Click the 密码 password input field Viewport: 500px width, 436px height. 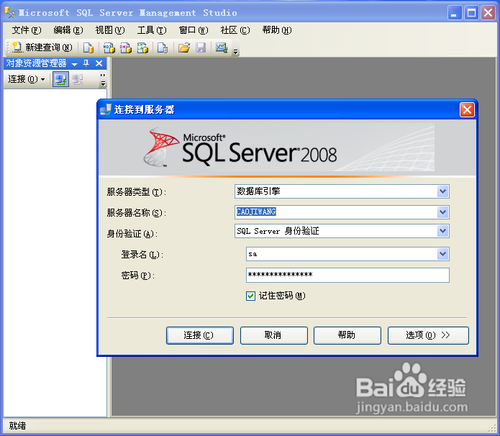348,275
